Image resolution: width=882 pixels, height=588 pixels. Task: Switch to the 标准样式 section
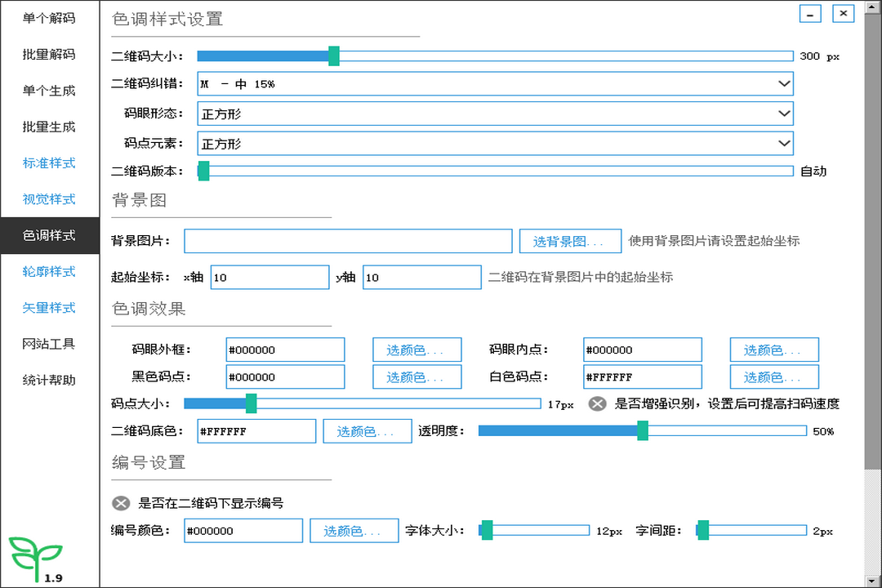coord(49,163)
